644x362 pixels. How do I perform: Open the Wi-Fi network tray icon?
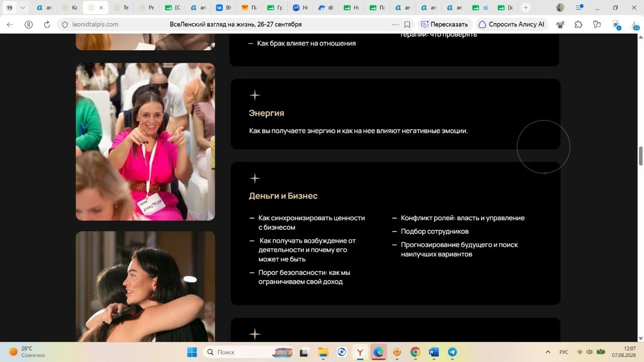(580, 352)
